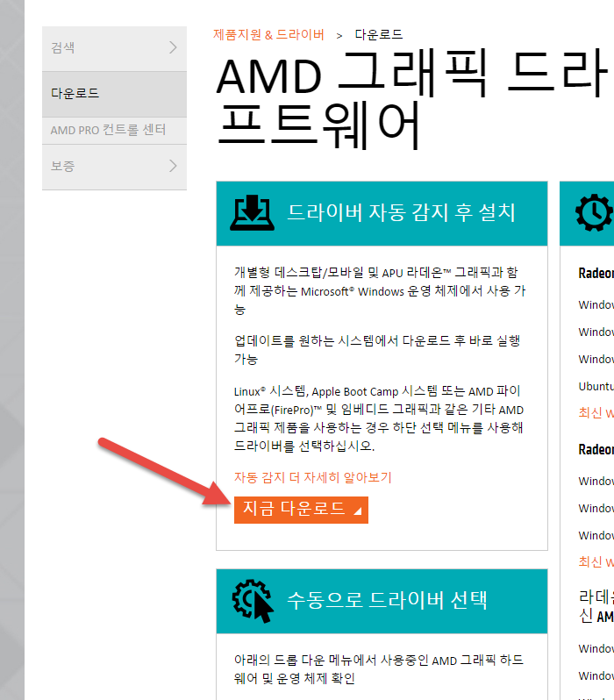614x700 pixels.
Task: Click the small triangle on 지금 다운로드 button
Action: pos(357,511)
